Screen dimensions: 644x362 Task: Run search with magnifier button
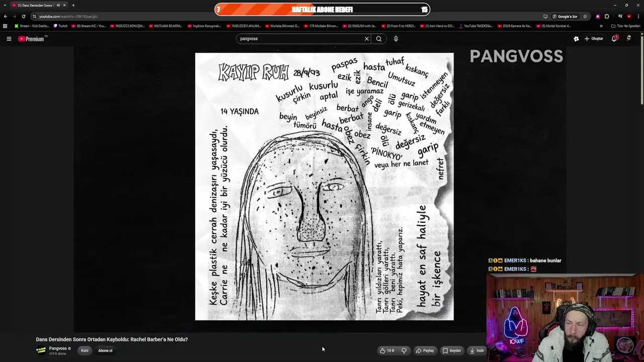point(379,39)
